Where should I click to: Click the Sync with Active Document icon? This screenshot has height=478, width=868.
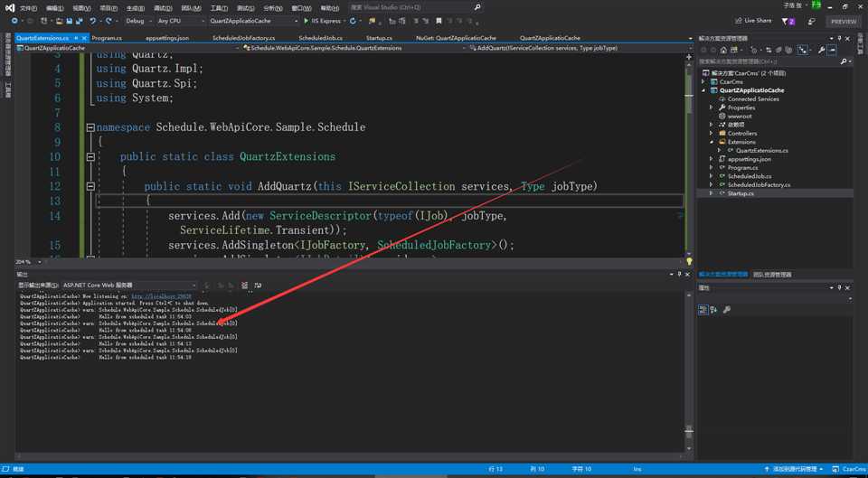[x=769, y=50]
